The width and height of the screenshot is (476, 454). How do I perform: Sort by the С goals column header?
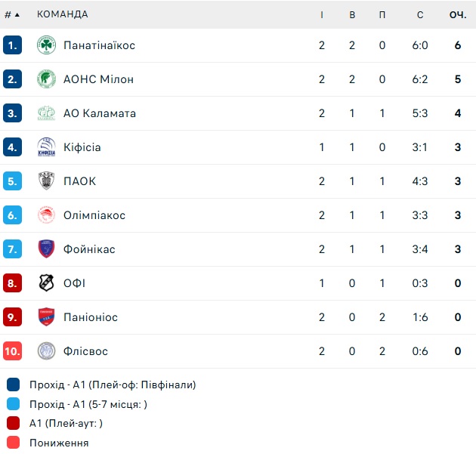tap(420, 14)
